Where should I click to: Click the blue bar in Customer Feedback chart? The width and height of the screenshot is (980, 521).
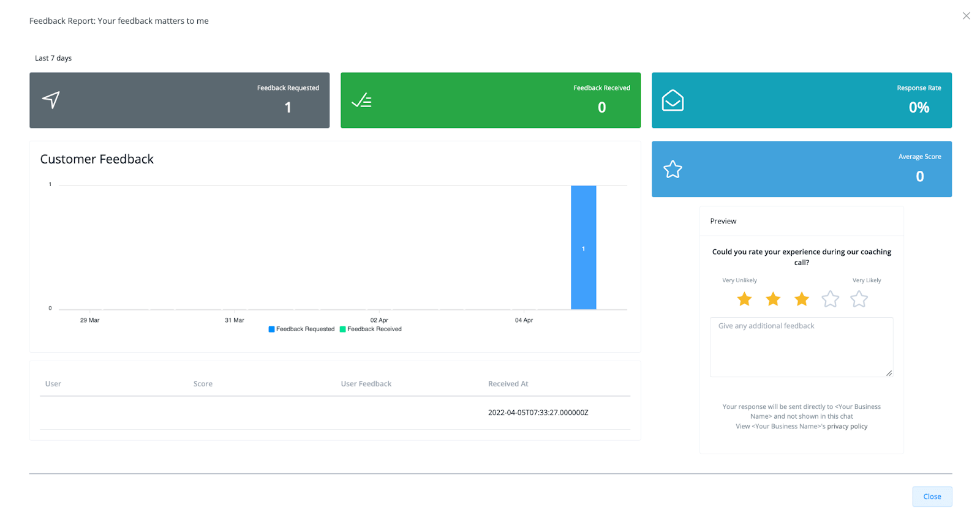(x=583, y=247)
